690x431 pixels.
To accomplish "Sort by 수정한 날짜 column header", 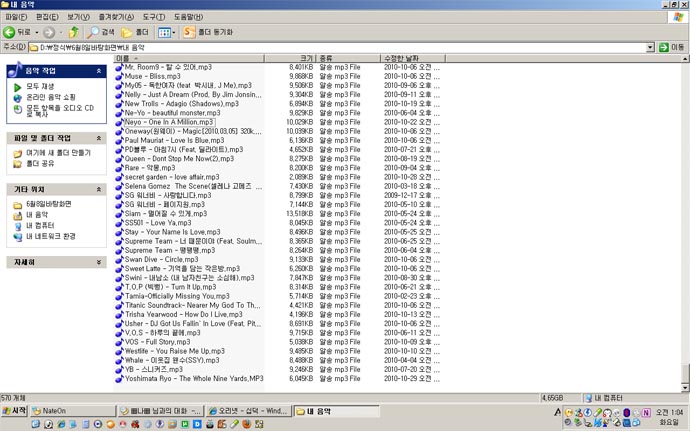I will point(412,58).
